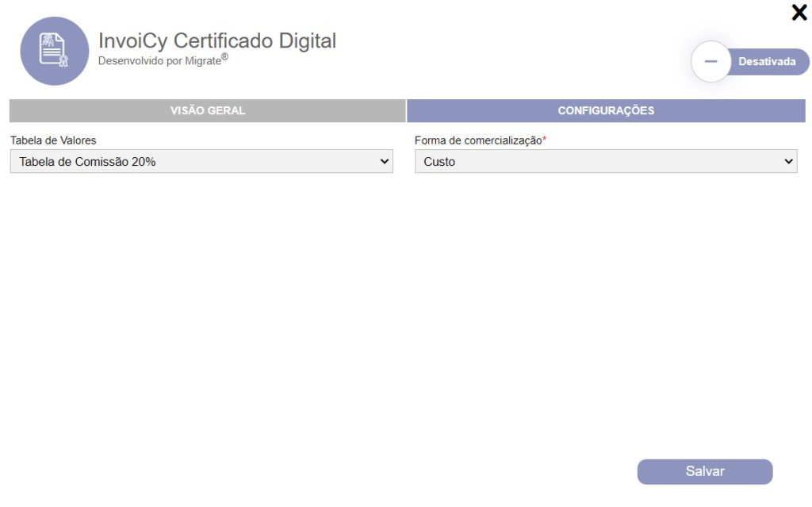Click the red required asterisk marker
This screenshot has width=812, height=507.
pos(545,140)
